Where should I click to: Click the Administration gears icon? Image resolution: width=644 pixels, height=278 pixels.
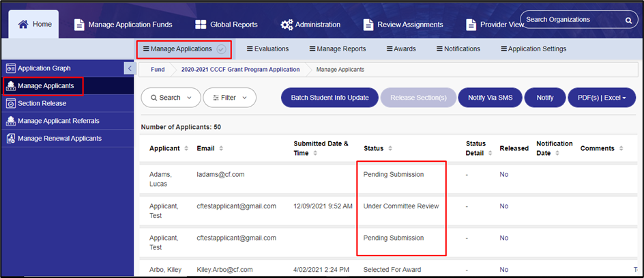(x=287, y=25)
